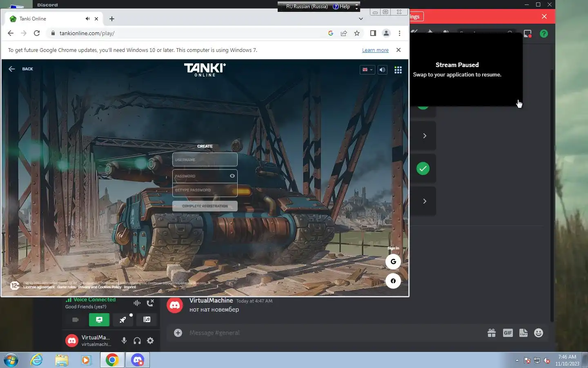This screenshot has height=368, width=588.
Task: Open the Imprint link
Action: [x=130, y=287]
